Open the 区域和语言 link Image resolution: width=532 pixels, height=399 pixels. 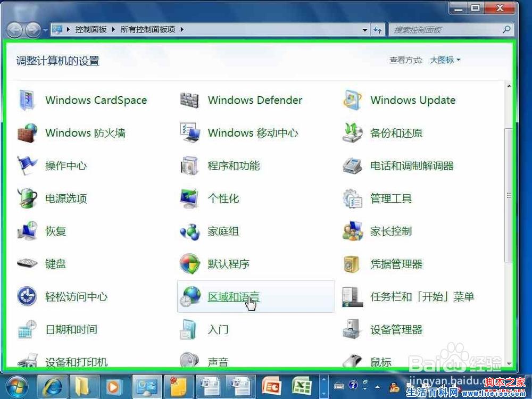(233, 297)
